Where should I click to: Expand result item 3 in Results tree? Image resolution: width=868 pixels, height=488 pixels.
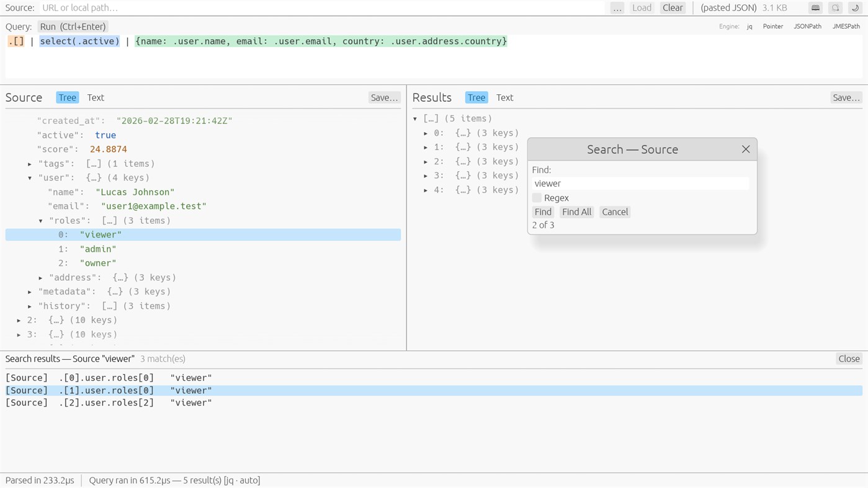pyautogui.click(x=426, y=176)
